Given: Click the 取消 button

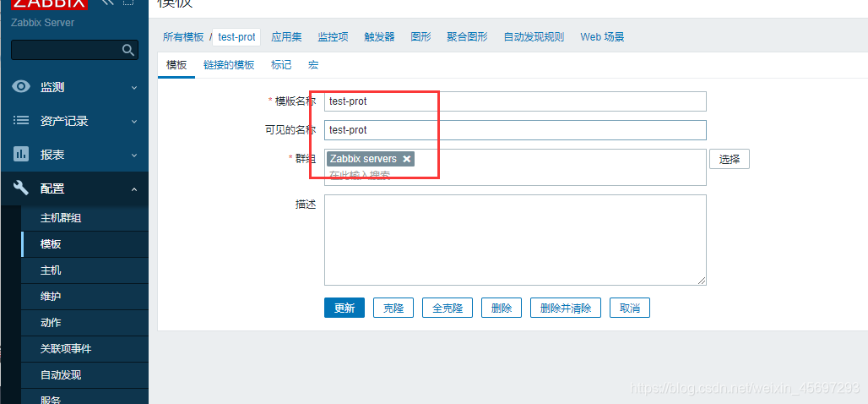Looking at the screenshot, I should [x=630, y=308].
